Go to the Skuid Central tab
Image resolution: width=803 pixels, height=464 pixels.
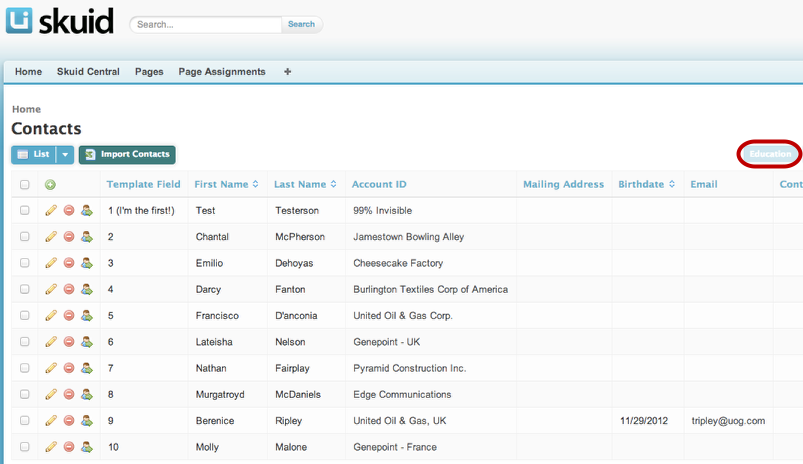88,72
